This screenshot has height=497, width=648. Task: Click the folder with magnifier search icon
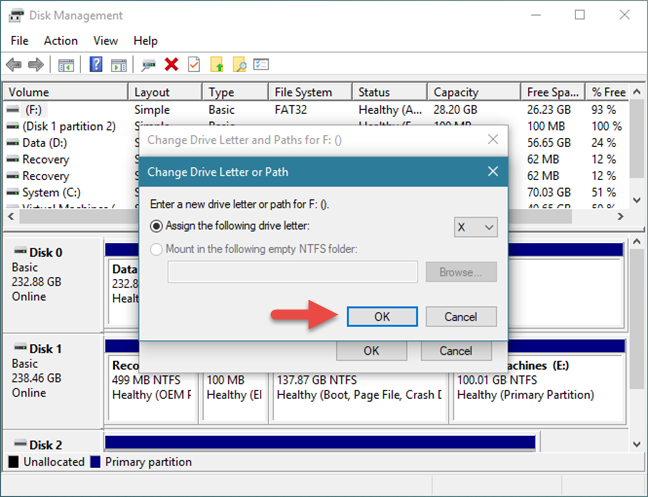point(240,64)
